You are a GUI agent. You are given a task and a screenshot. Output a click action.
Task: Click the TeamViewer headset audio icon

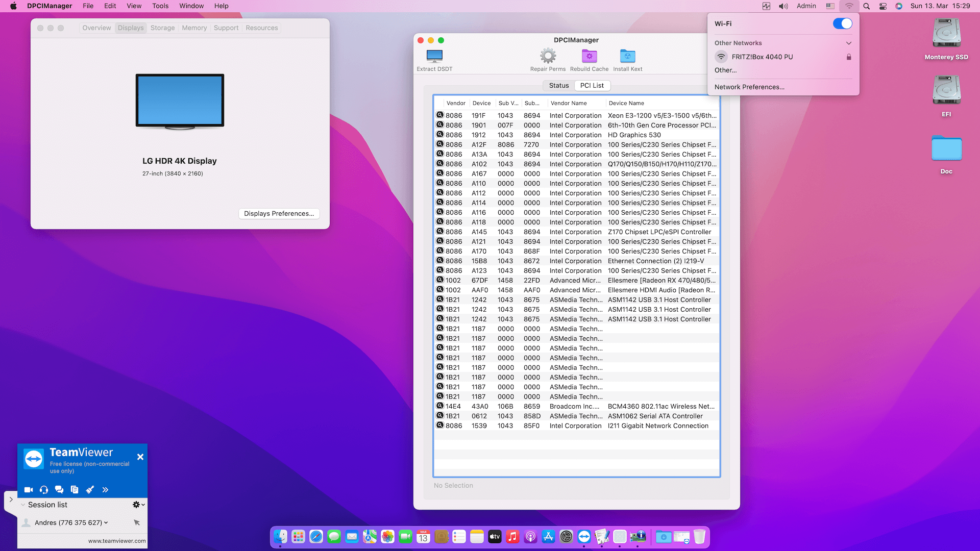44,490
